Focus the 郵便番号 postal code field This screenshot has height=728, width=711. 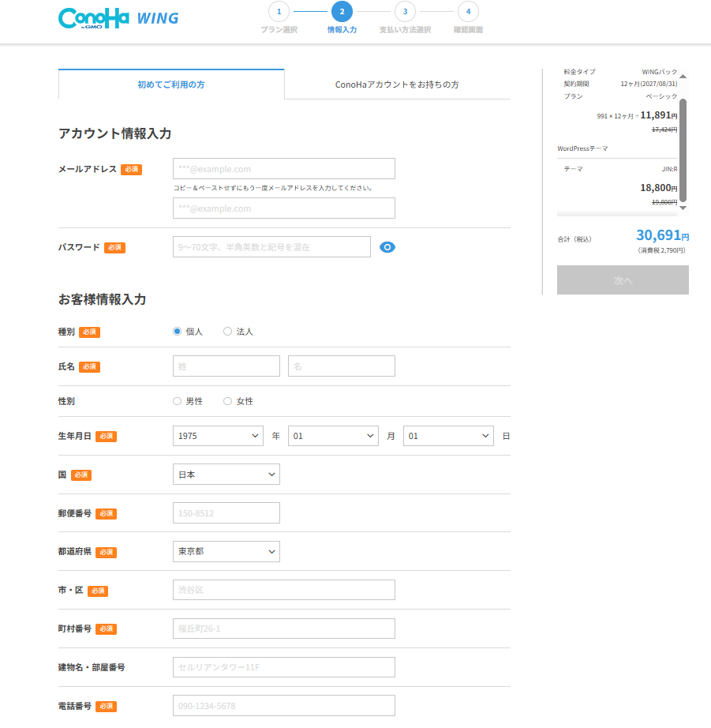(226, 513)
